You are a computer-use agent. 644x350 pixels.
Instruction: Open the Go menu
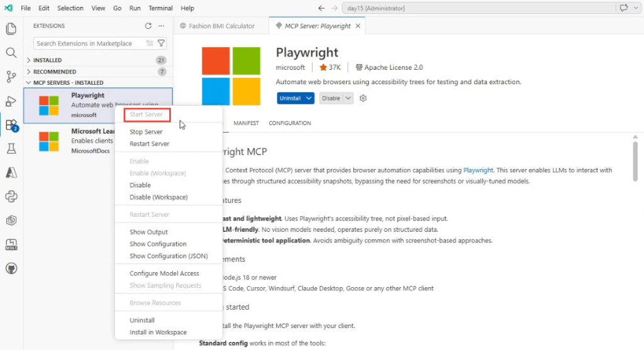117,8
